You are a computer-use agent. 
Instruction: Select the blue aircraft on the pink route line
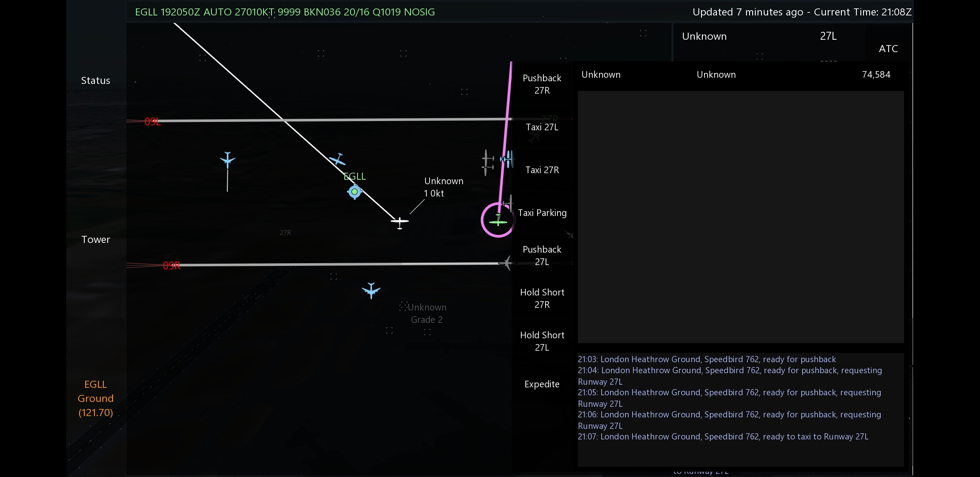pyautogui.click(x=507, y=159)
